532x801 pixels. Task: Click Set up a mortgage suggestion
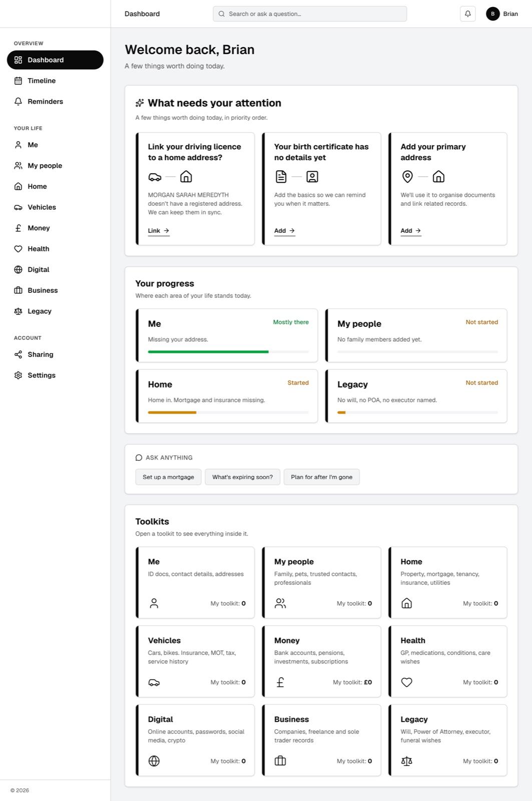[168, 477]
